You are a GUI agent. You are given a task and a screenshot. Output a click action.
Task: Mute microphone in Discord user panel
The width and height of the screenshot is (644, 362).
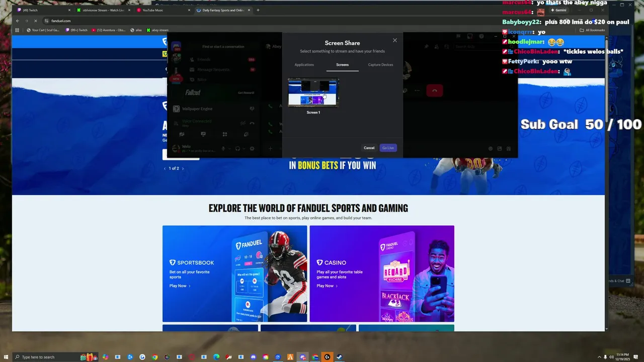[x=223, y=148]
